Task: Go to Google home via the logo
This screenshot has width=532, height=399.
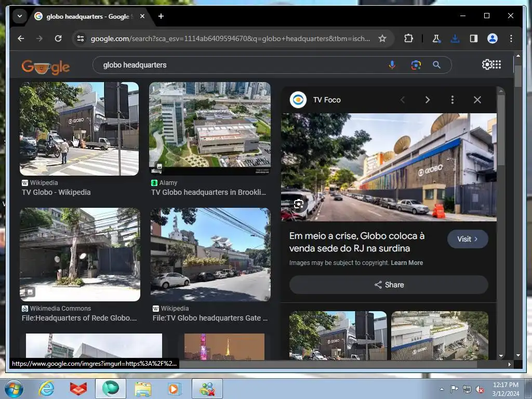Action: point(46,66)
